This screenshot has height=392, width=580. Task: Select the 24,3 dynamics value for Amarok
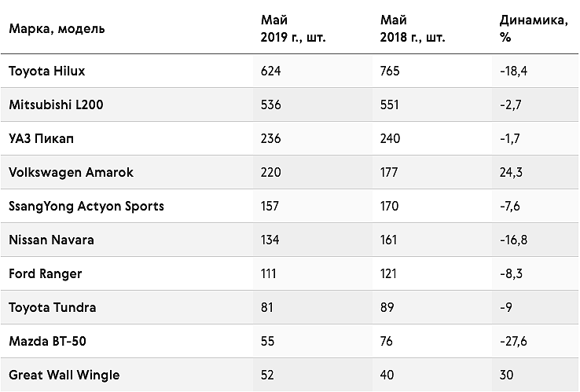(511, 172)
